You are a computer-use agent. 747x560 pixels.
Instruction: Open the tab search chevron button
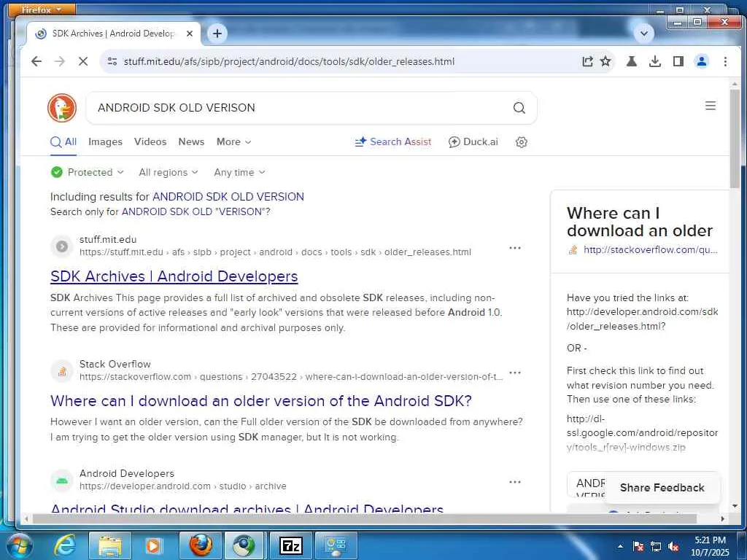(643, 34)
